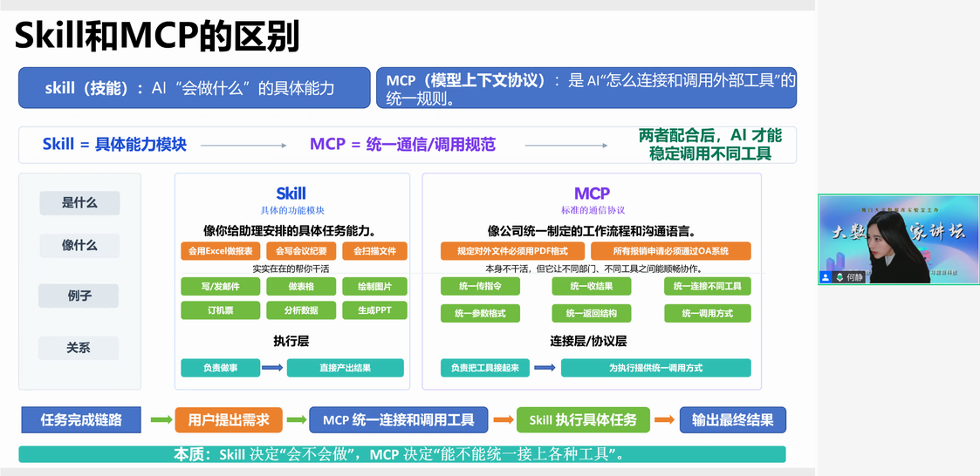Click the blue 输出最终结果 box

click(x=732, y=420)
